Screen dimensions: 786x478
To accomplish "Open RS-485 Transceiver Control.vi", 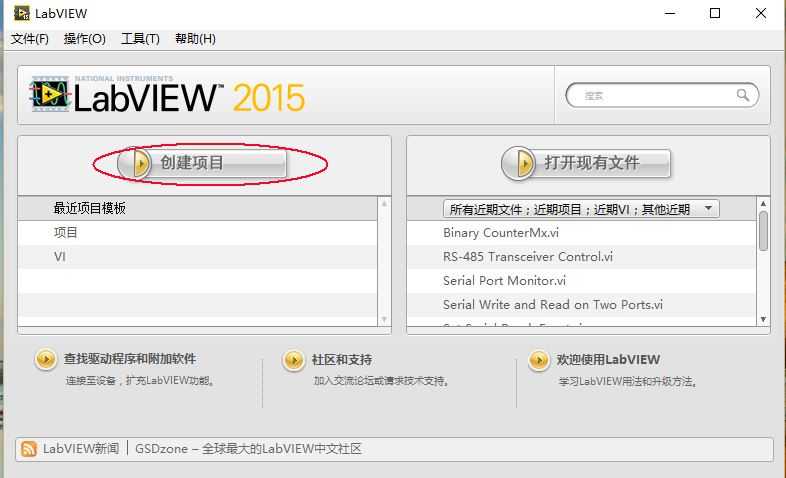I will (x=528, y=257).
